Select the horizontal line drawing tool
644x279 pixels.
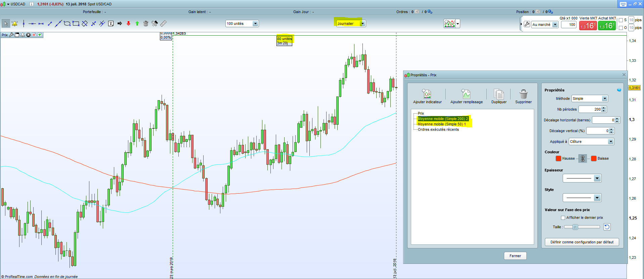point(32,24)
